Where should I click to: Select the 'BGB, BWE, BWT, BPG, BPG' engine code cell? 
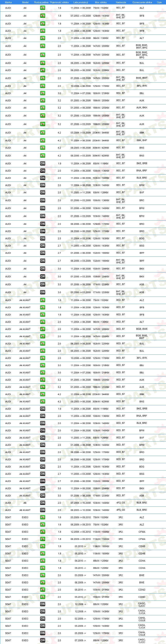click(142, 55)
